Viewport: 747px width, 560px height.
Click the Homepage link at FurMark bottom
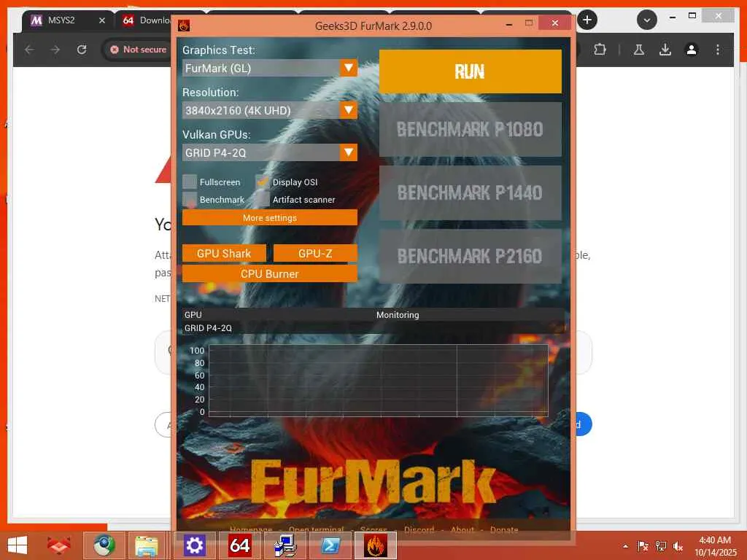coord(251,529)
